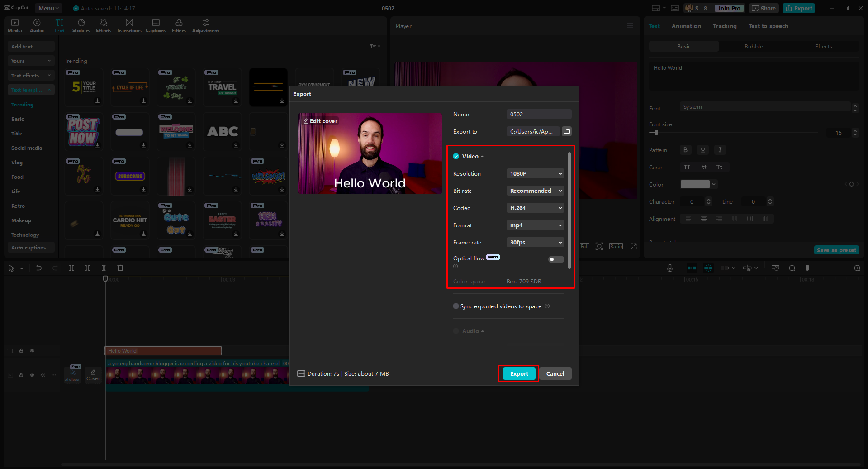868x469 pixels.
Task: Click the Save as preset button
Action: (x=836, y=249)
